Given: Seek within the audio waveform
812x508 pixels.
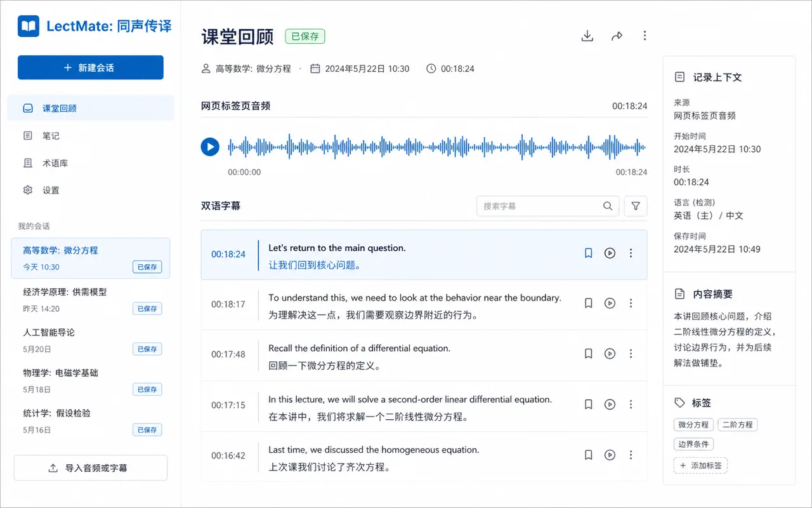Looking at the screenshot, I should click(437, 147).
